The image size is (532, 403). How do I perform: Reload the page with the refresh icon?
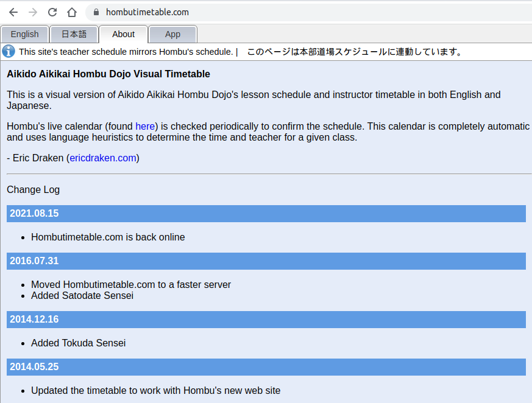coord(52,12)
